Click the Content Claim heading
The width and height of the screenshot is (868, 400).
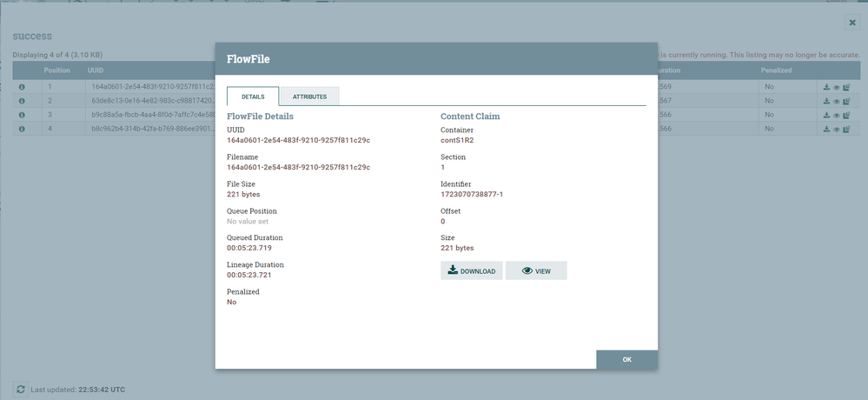470,117
